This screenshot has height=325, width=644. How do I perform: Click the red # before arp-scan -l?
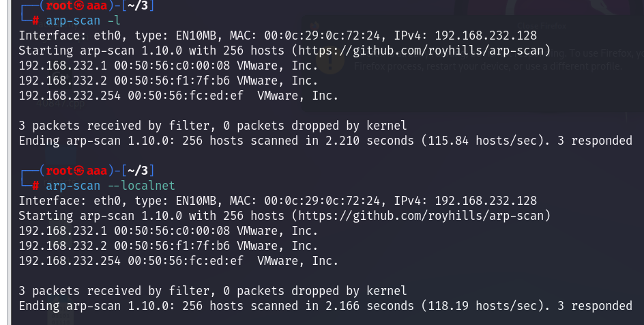(35, 20)
